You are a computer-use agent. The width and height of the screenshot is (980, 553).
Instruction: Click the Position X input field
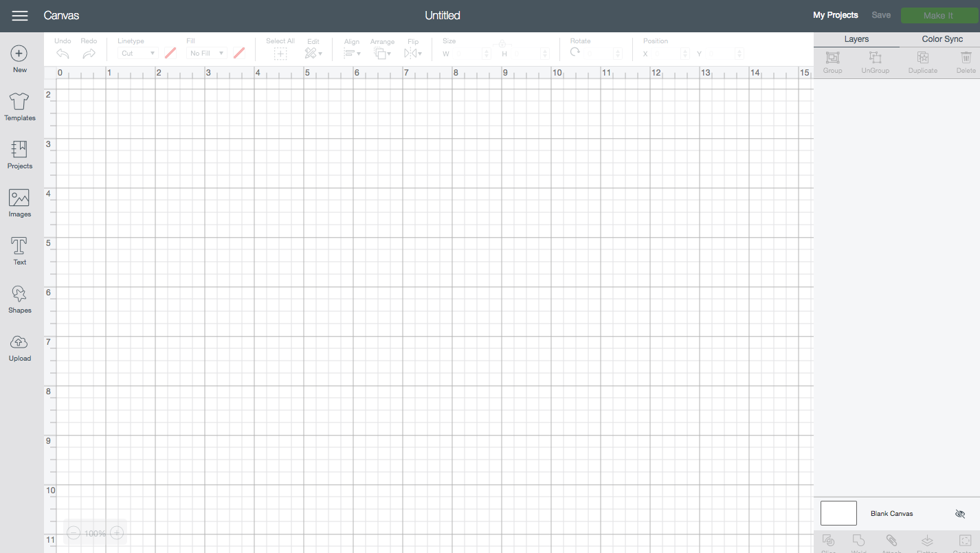[666, 54]
